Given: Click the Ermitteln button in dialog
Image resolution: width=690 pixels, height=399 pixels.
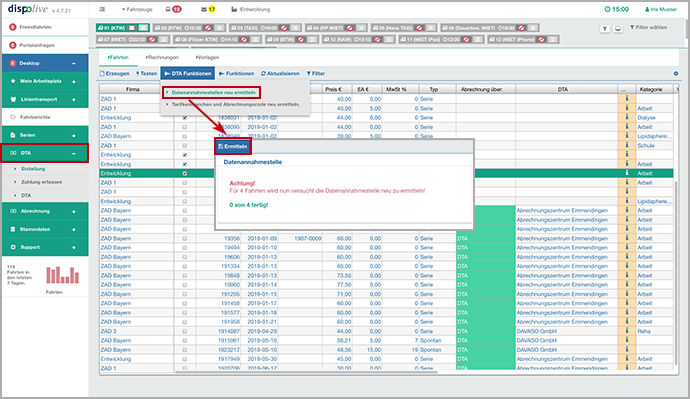Looking at the screenshot, I should click(233, 146).
